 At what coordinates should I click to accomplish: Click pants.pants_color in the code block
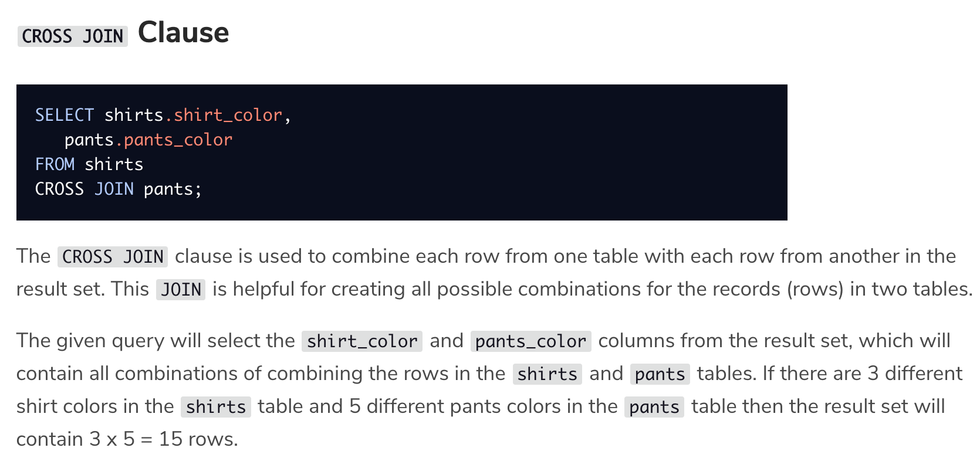(x=148, y=140)
